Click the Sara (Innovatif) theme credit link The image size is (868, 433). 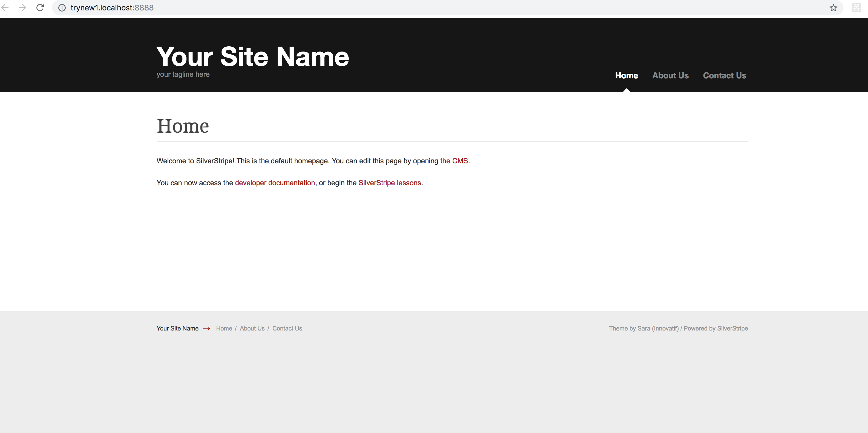tap(658, 329)
